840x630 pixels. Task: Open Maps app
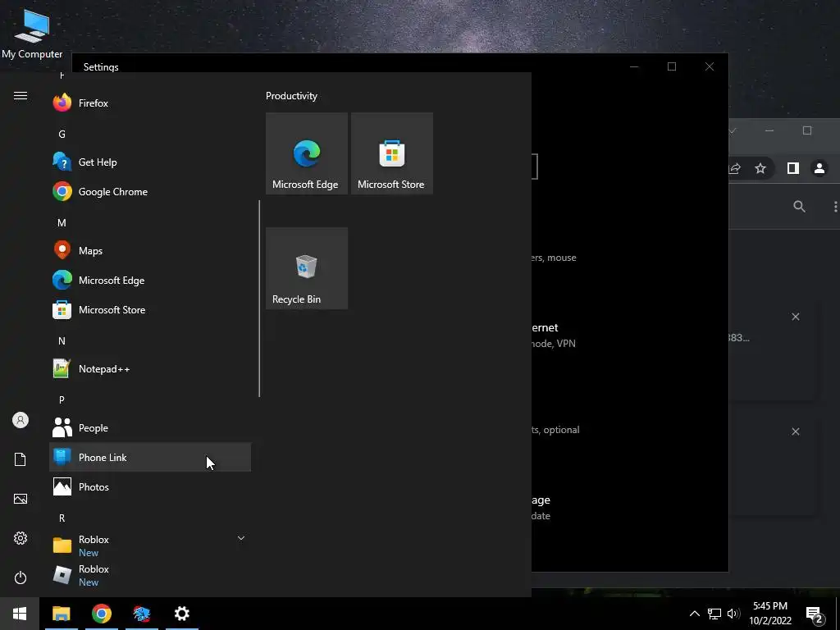[x=150, y=250]
